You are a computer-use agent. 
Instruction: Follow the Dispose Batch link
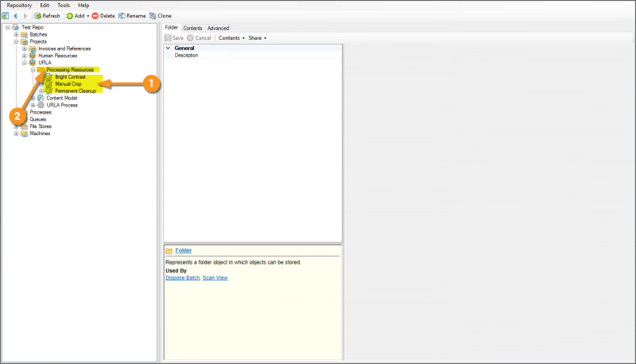[182, 277]
